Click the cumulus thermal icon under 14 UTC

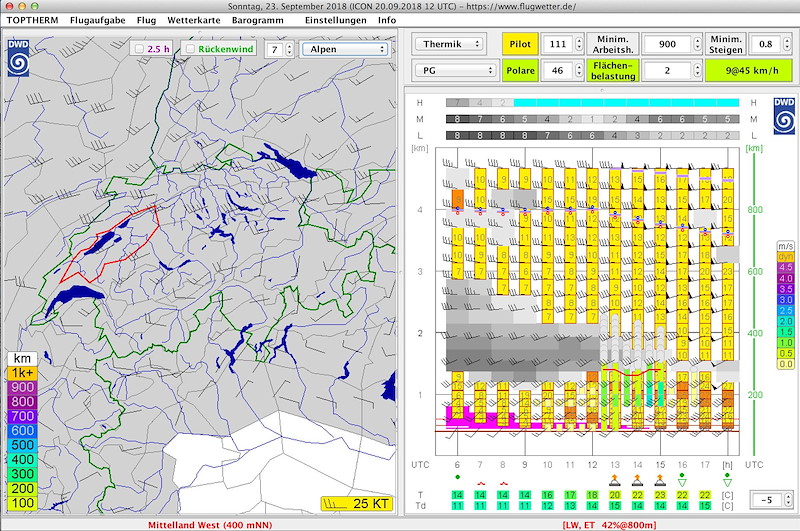637,480
